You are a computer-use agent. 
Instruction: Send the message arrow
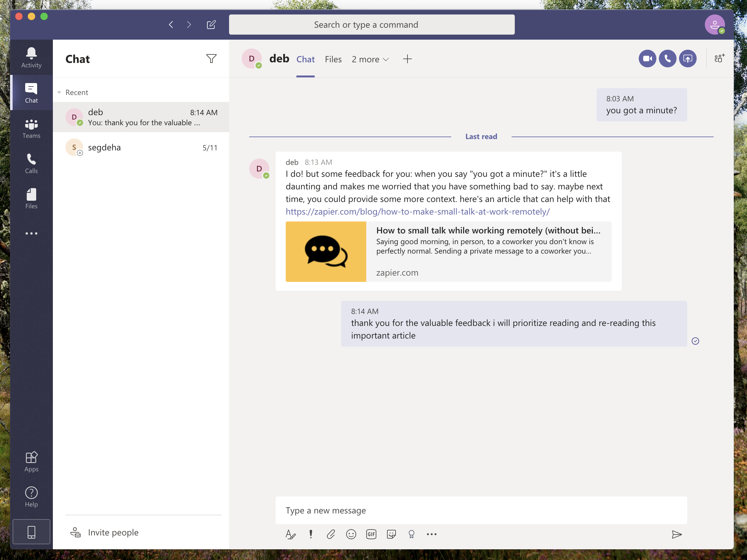click(x=677, y=534)
